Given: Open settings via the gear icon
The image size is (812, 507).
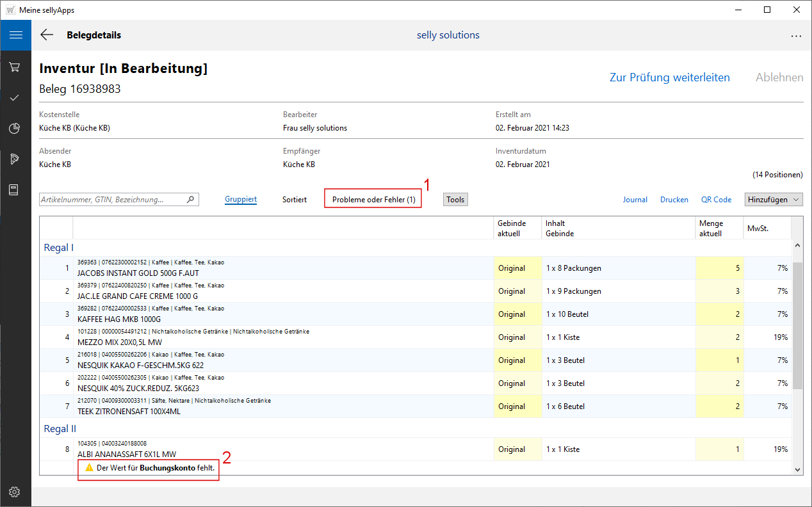Looking at the screenshot, I should pyautogui.click(x=15, y=492).
